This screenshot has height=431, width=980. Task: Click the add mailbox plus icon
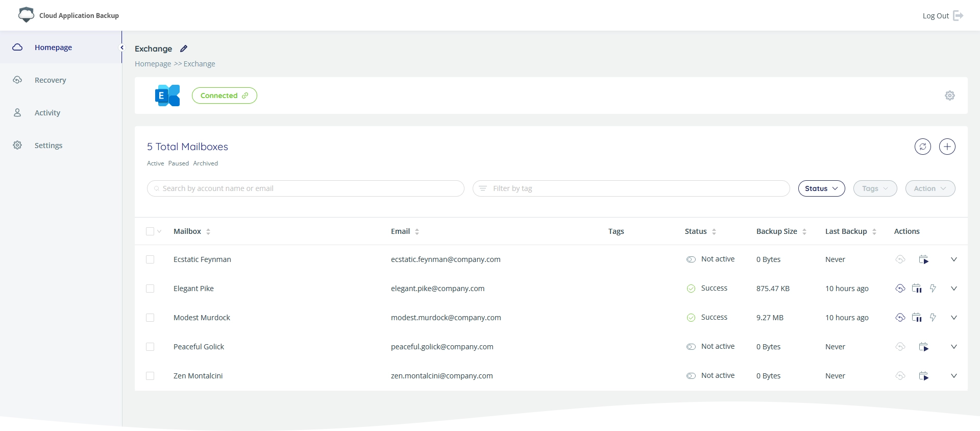click(947, 147)
